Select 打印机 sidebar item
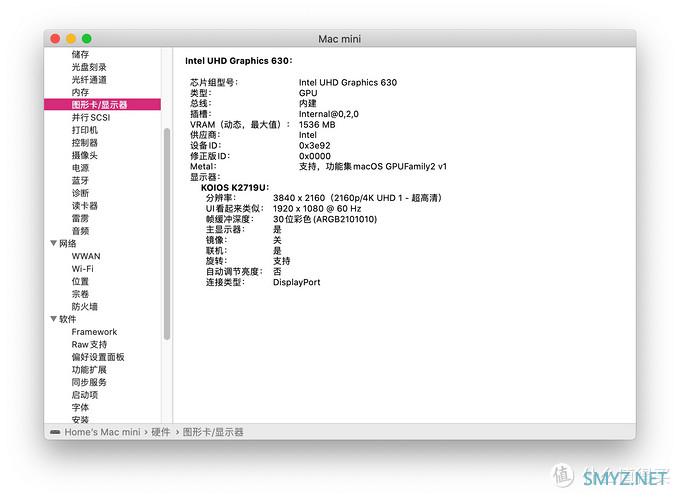Viewport: 680px width, 498px height. [85, 130]
